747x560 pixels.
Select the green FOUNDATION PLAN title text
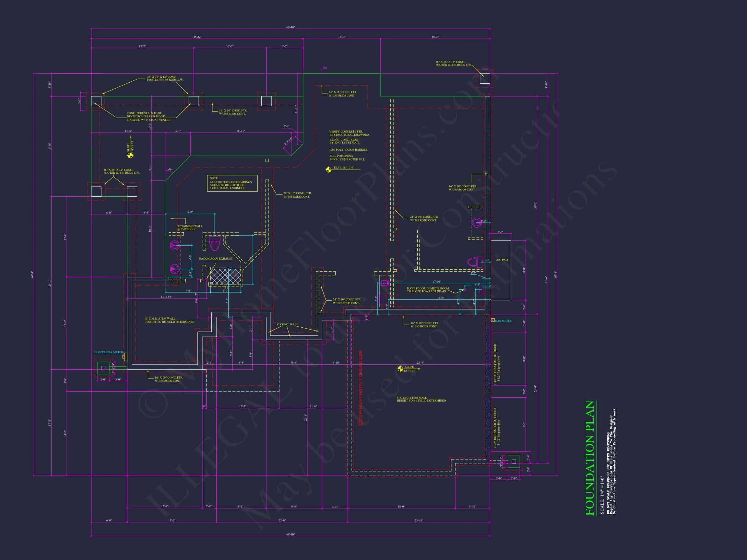(590, 458)
